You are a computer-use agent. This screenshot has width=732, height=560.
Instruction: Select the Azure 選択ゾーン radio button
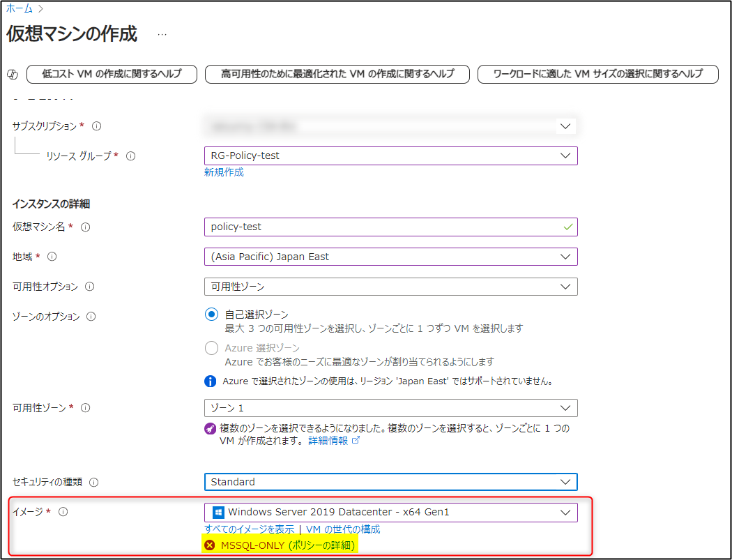coord(211,348)
